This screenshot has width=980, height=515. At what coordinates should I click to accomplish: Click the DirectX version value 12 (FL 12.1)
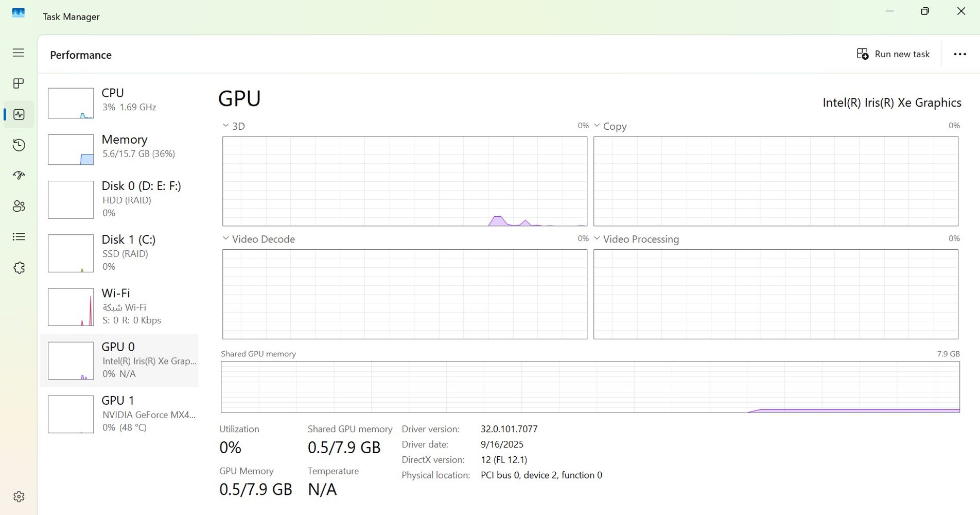pos(504,460)
